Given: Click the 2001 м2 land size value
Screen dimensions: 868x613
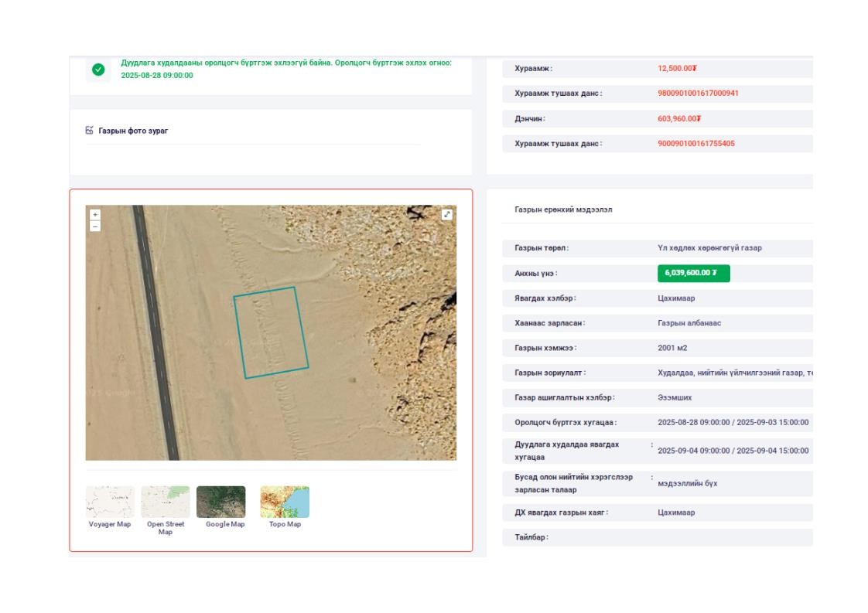Looking at the screenshot, I should pos(672,348).
